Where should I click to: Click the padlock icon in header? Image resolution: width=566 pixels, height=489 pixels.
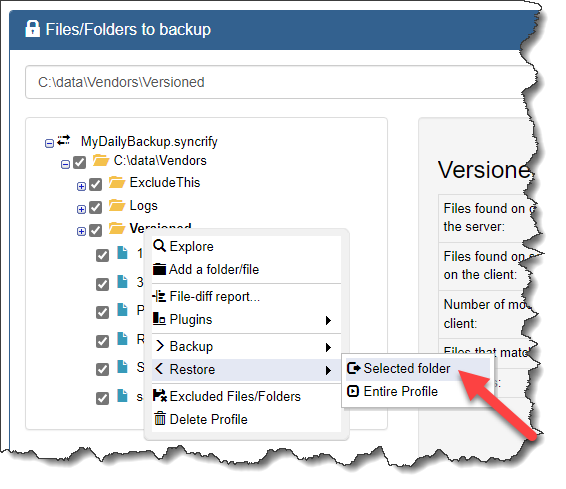click(x=32, y=29)
